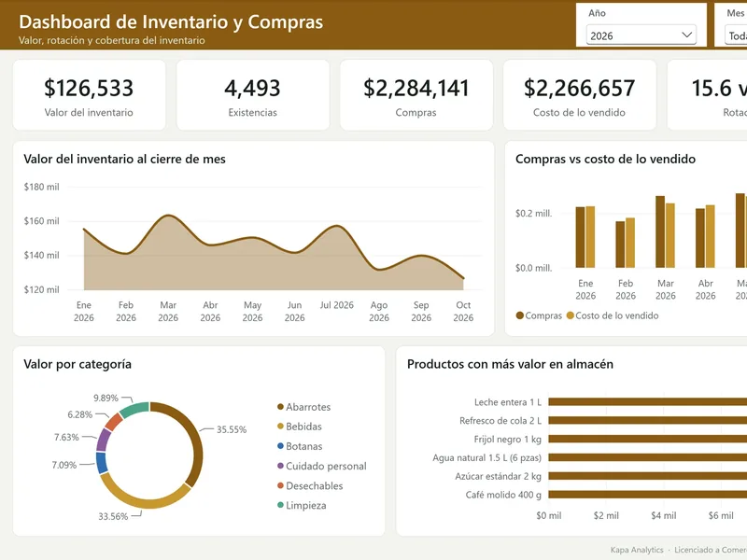Viewport: 747px width, 560px height.
Task: Select the Compras $2,284,141 card
Action: pyautogui.click(x=416, y=95)
